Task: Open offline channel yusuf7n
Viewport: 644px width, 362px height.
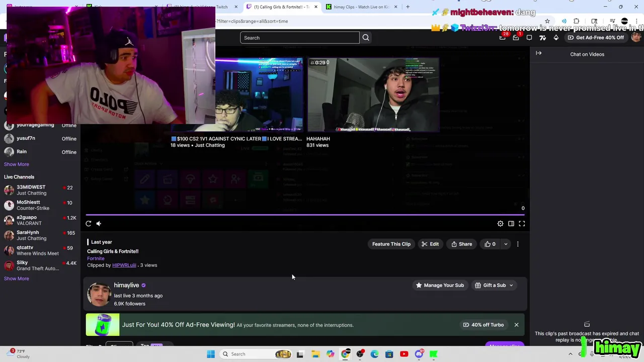Action: tap(40, 138)
